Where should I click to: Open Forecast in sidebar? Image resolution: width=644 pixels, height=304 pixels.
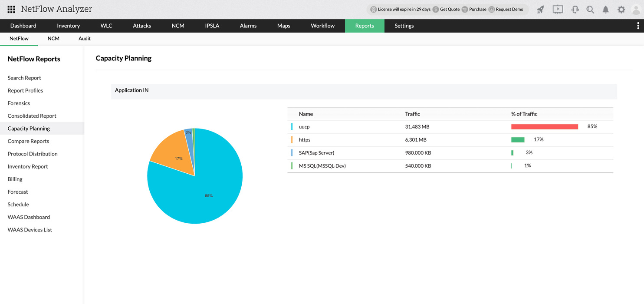click(x=18, y=192)
